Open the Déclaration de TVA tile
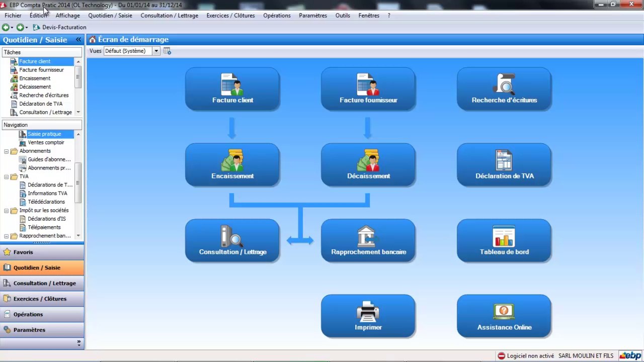The width and height of the screenshot is (644, 362). (x=504, y=165)
